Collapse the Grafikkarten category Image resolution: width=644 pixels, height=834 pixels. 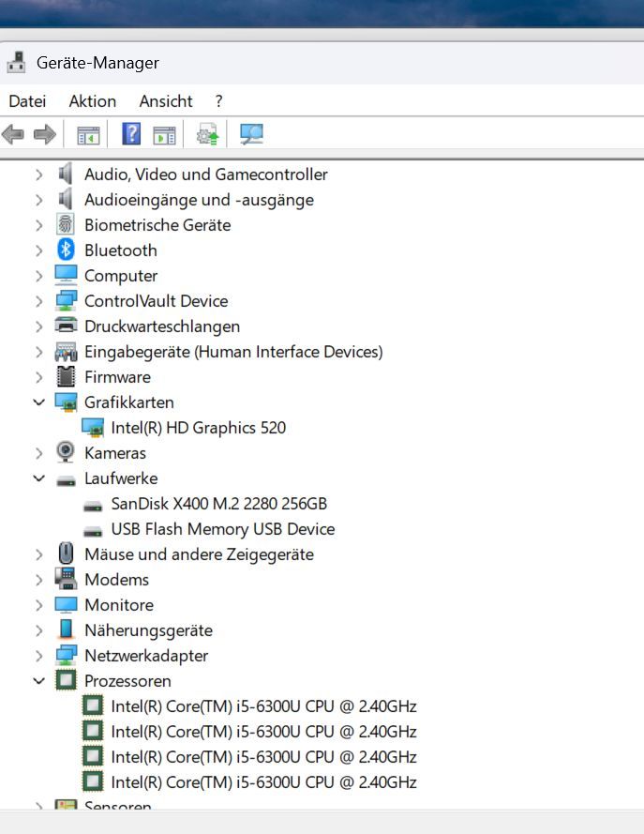[x=38, y=402]
